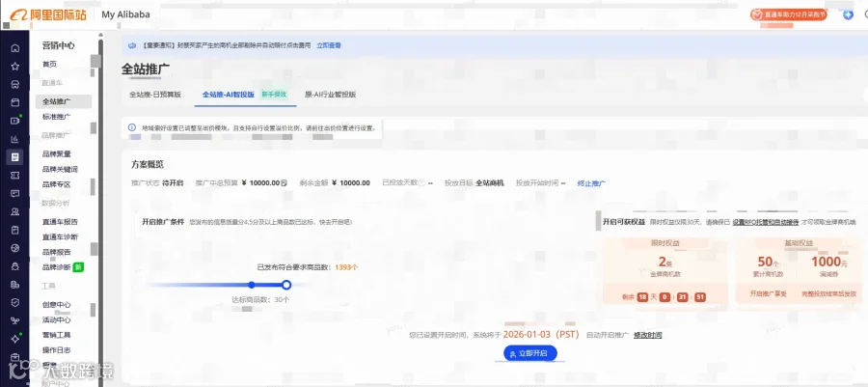The height and width of the screenshot is (387, 868).
Task: Click the 立即开启 button
Action: click(x=529, y=353)
